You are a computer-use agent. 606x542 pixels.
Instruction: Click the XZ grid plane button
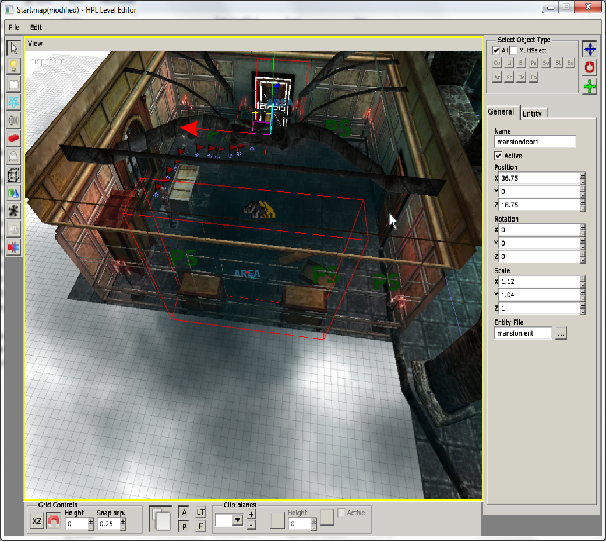point(36,522)
